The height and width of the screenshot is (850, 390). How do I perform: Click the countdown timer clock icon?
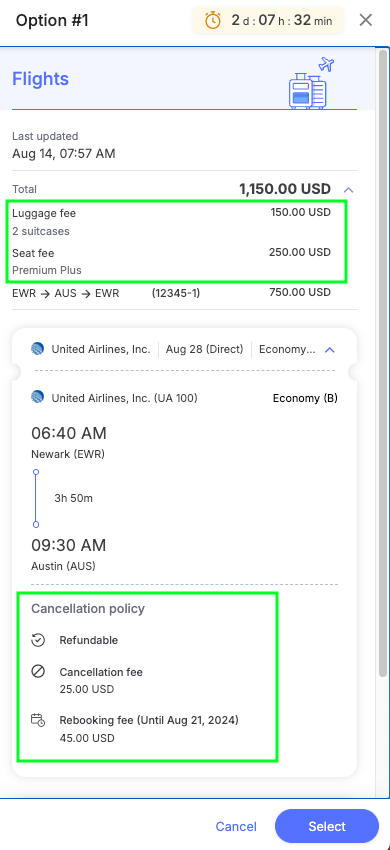tap(213, 21)
